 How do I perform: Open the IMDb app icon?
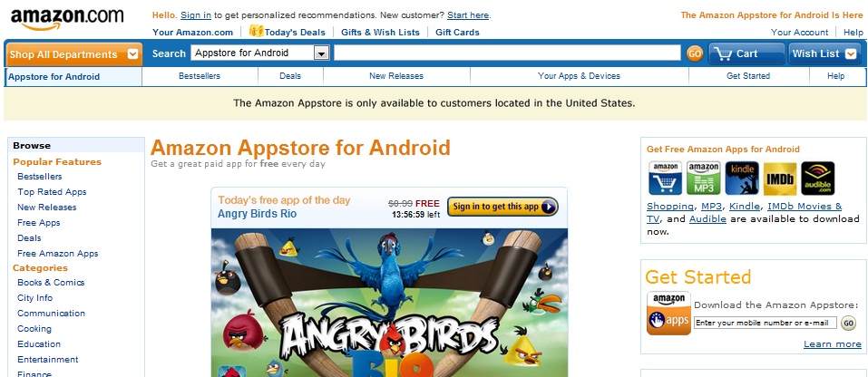point(780,178)
